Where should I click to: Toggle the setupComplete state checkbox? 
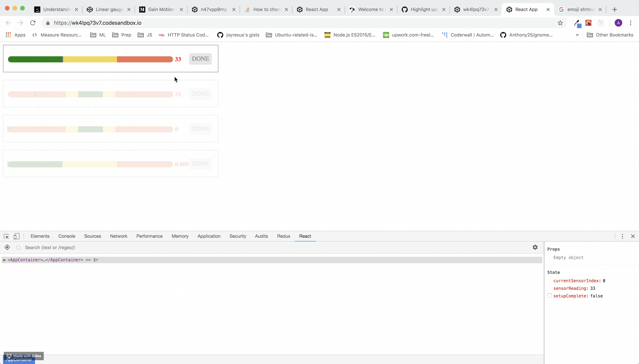pyautogui.click(x=549, y=296)
